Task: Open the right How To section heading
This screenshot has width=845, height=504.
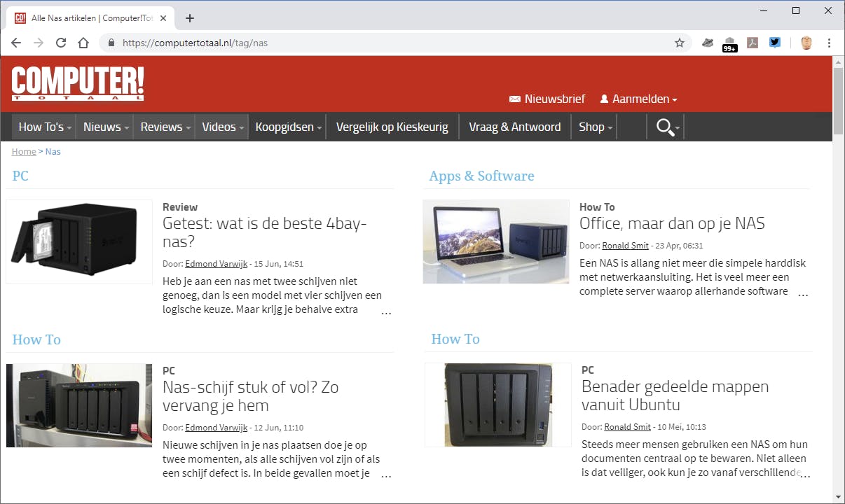Action: click(455, 339)
